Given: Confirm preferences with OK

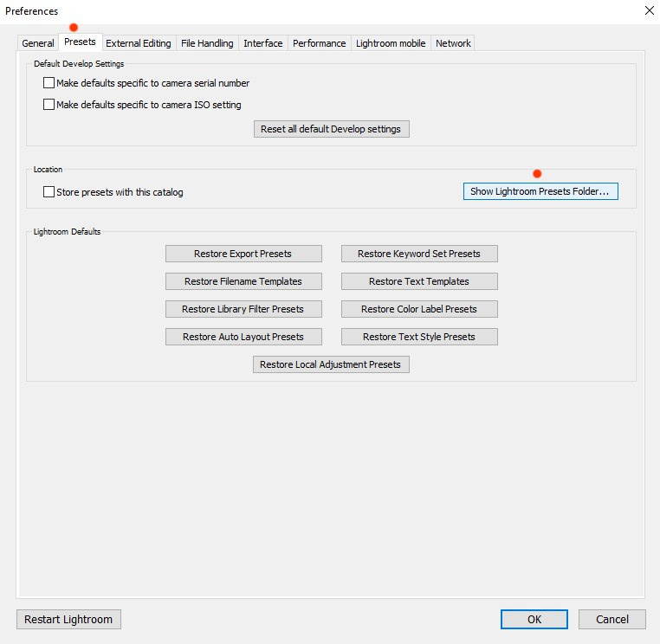Looking at the screenshot, I should point(534,619).
